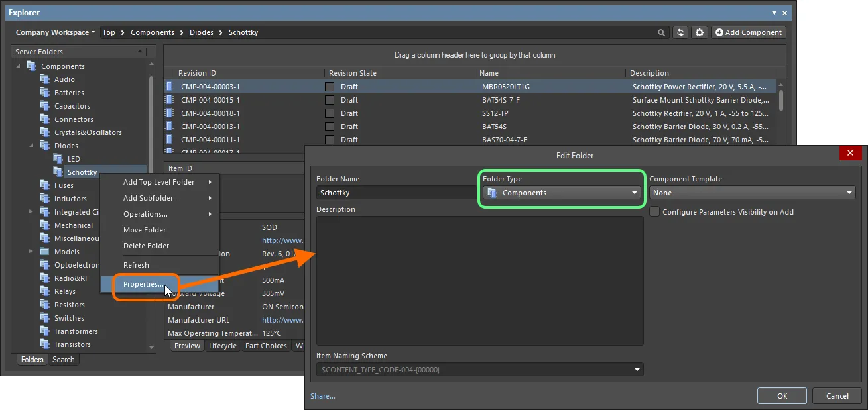Collapse the Diodes tree node

(x=31, y=145)
